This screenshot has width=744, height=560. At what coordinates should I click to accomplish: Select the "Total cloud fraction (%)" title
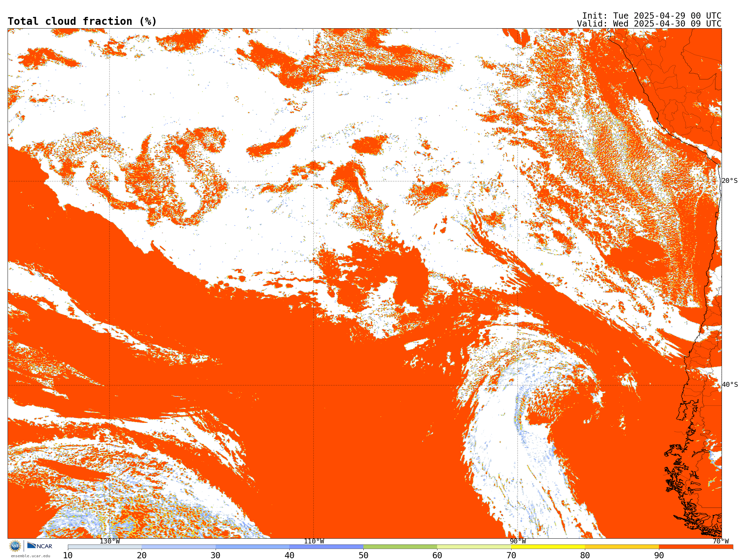point(82,21)
